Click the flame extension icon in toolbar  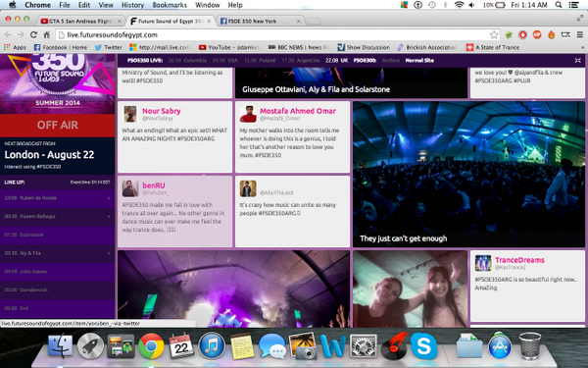point(551,35)
